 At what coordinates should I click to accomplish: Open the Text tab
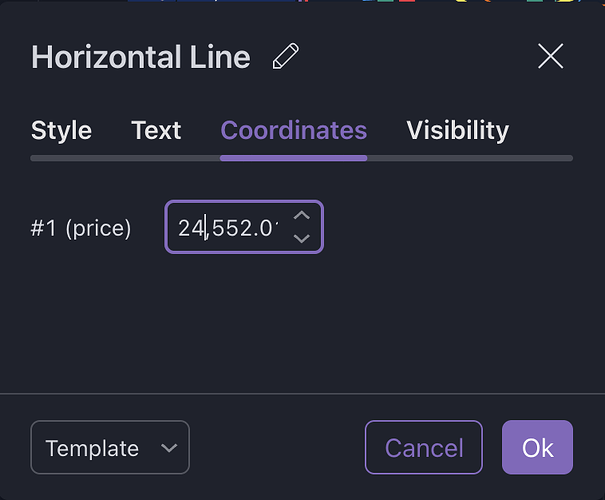(x=156, y=130)
